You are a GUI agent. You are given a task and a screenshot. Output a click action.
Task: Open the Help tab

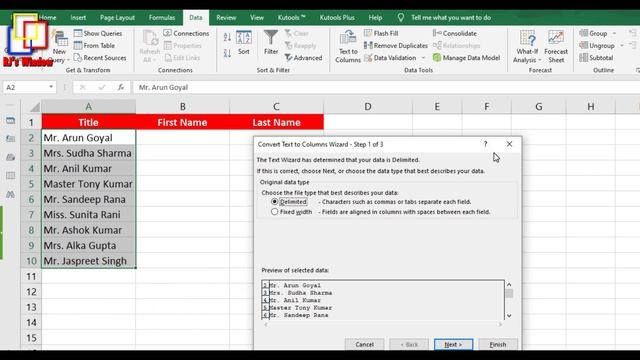[375, 18]
